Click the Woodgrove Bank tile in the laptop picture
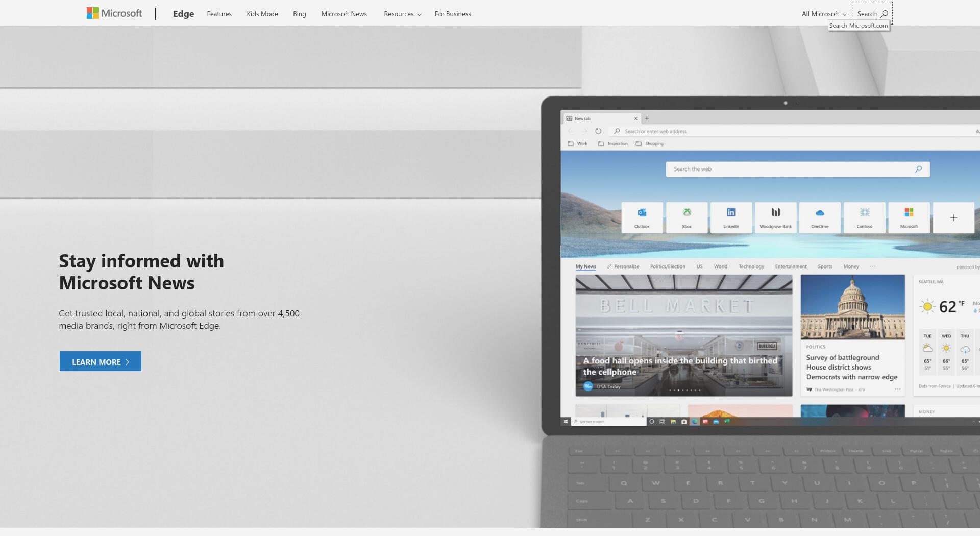Image resolution: width=980 pixels, height=536 pixels. coord(776,217)
